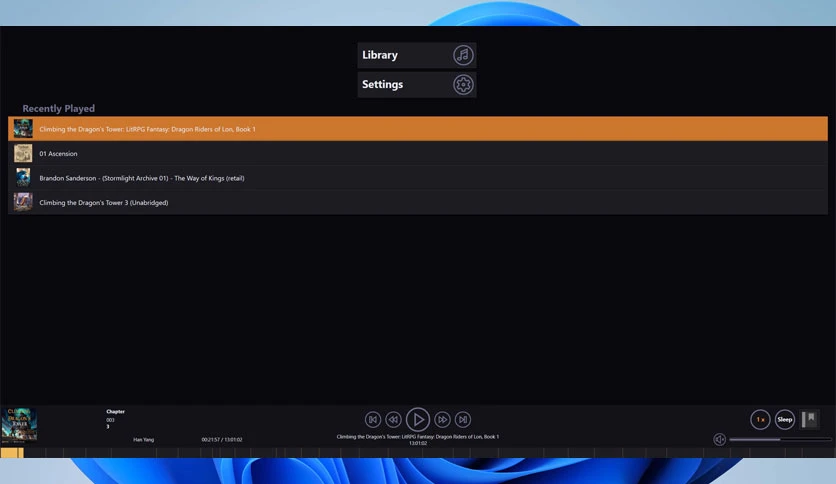Viewport: 836px width, 484px height.
Task: Open Climbing the Dragon's Tower 3 (Unabridged)
Action: (x=417, y=203)
